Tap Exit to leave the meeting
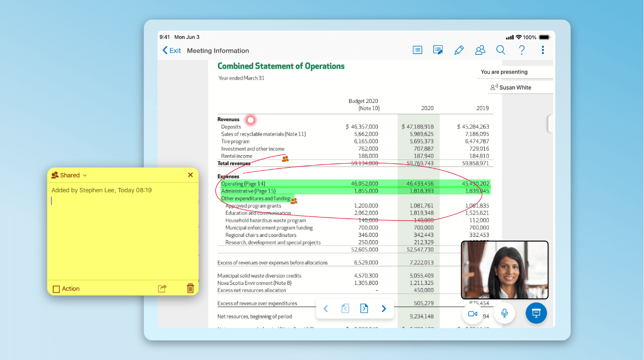Screen dimensions: 644x360 [171, 50]
